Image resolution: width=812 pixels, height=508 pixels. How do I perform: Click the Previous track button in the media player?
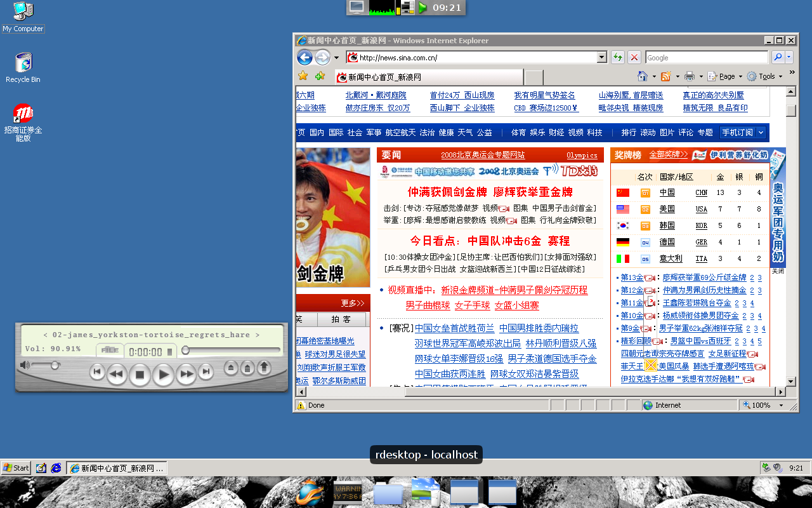pos(96,372)
